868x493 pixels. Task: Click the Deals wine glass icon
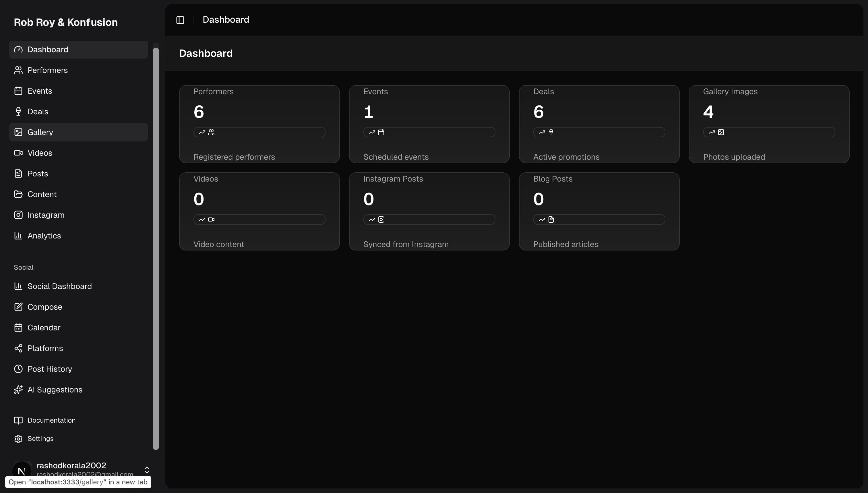(x=18, y=111)
